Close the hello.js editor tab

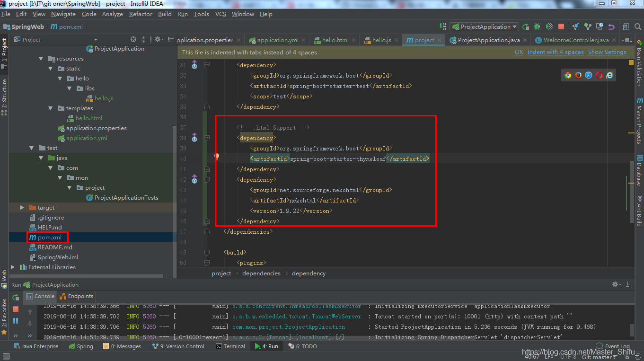[396, 40]
